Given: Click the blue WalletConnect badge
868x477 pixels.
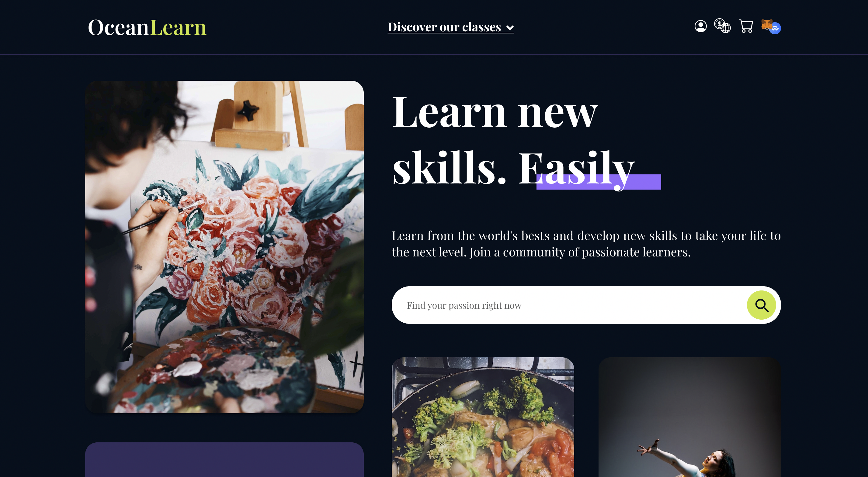Looking at the screenshot, I should (775, 29).
